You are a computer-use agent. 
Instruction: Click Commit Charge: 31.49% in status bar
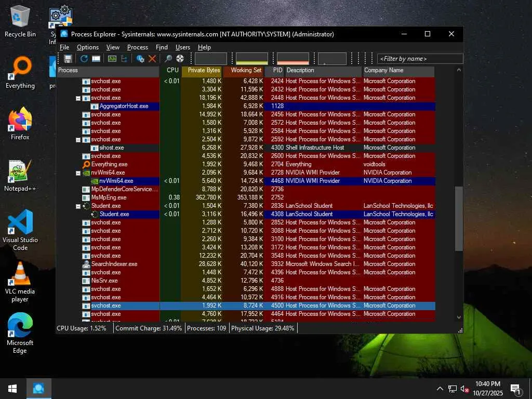pyautogui.click(x=149, y=328)
